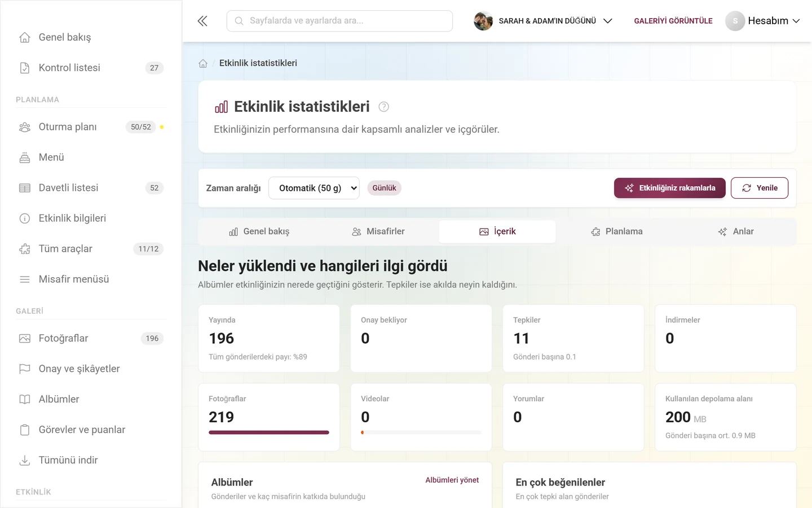Screen dimensions: 812x508
Task: Click Kullanılan depolama alanı 200 MB value
Action: pos(686,417)
